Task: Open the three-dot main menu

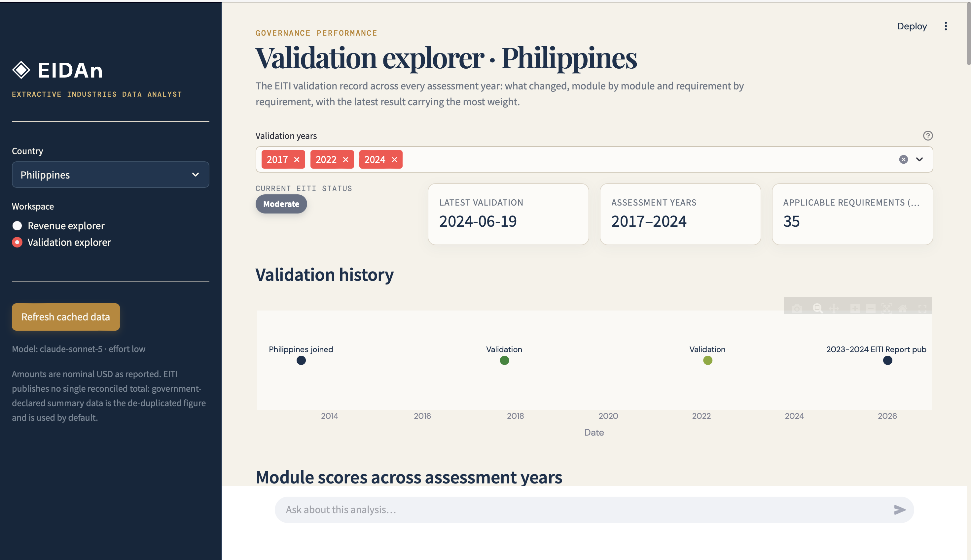Action: coord(946,26)
